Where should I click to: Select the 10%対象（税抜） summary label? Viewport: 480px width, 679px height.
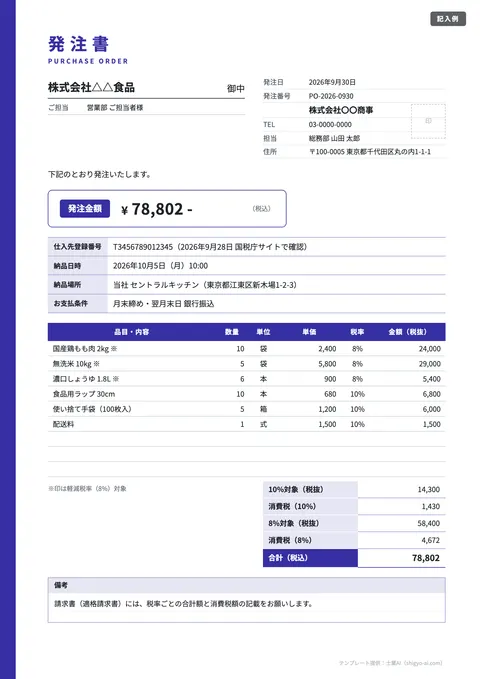296,489
